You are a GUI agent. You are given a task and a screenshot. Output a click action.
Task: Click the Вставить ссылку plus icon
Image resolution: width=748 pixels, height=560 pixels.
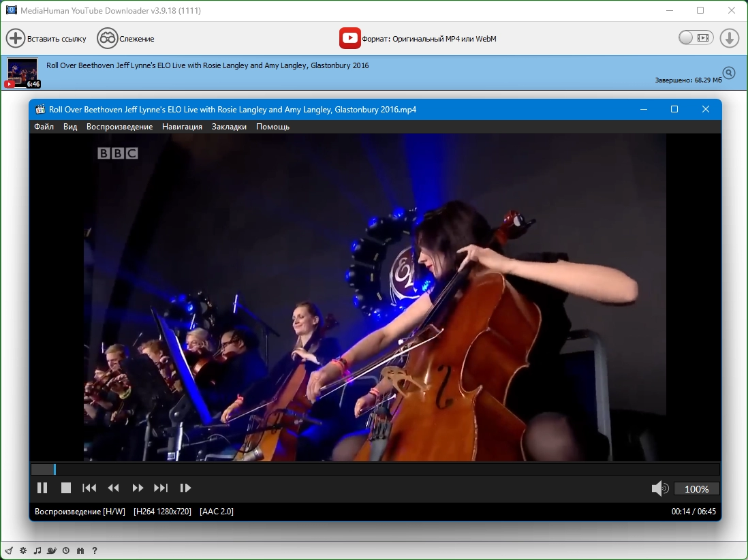point(15,38)
